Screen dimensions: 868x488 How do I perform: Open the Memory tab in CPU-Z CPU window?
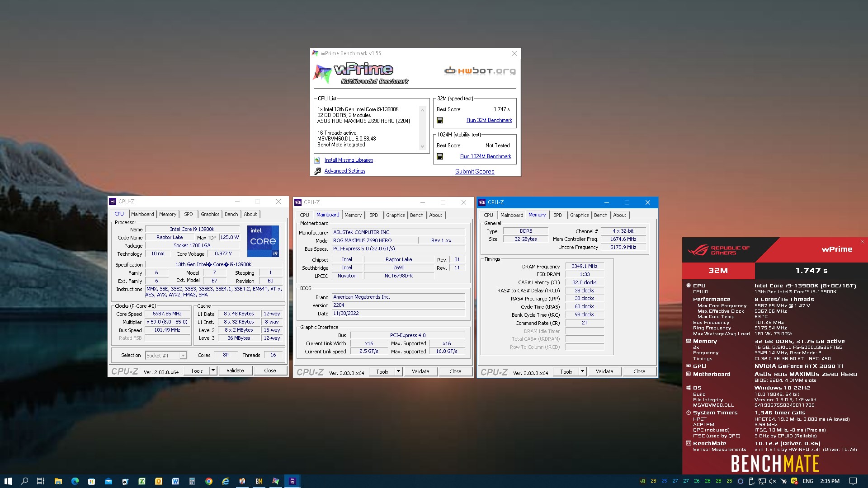(168, 214)
